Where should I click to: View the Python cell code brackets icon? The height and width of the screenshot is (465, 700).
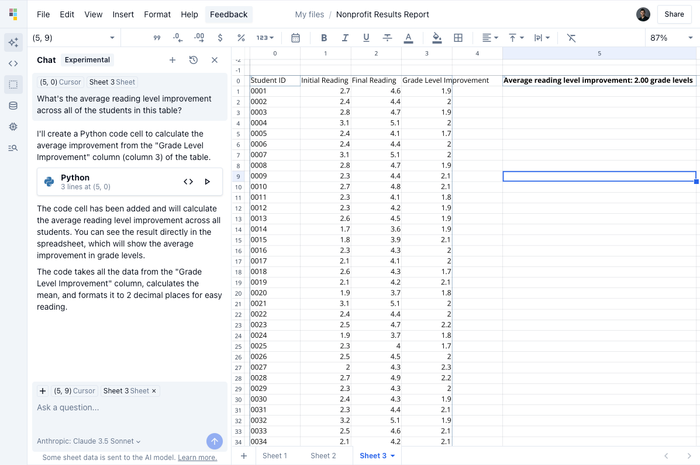pyautogui.click(x=188, y=182)
